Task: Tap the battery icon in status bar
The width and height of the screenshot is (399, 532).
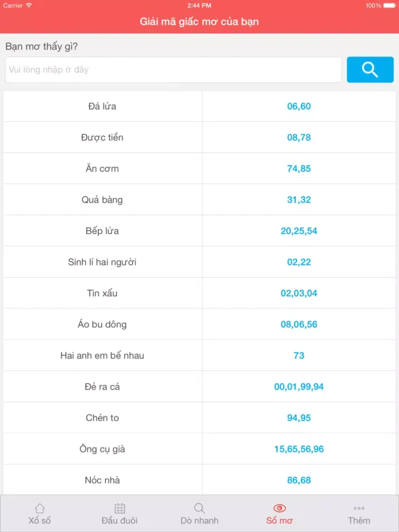Action: (389, 5)
